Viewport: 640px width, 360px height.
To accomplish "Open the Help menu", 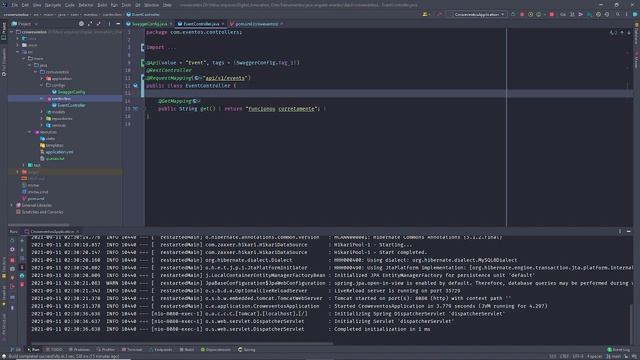I will tap(167, 5).
